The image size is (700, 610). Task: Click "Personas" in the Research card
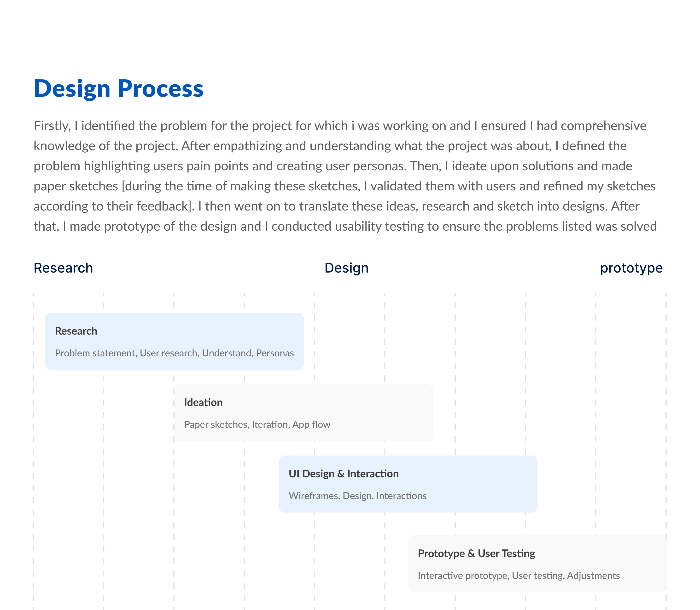274,353
